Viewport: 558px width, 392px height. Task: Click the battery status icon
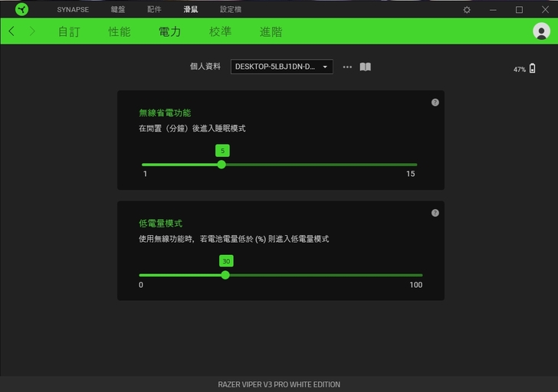[532, 68]
